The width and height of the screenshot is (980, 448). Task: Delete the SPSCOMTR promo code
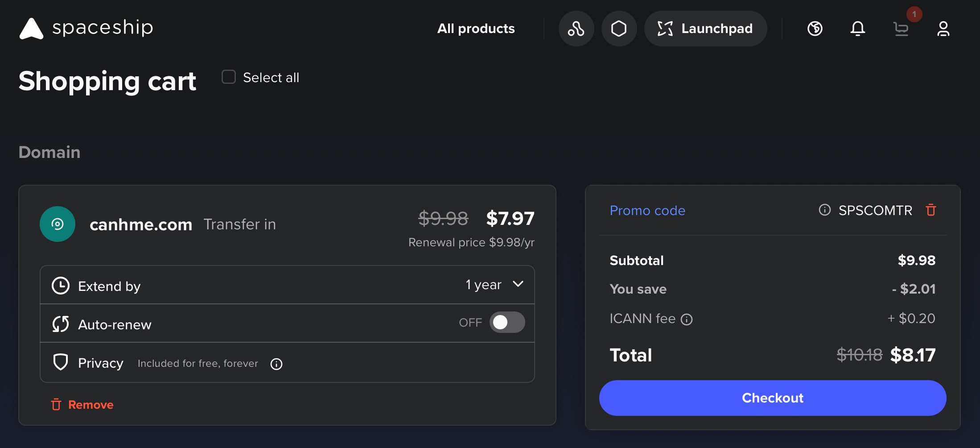pyautogui.click(x=931, y=210)
